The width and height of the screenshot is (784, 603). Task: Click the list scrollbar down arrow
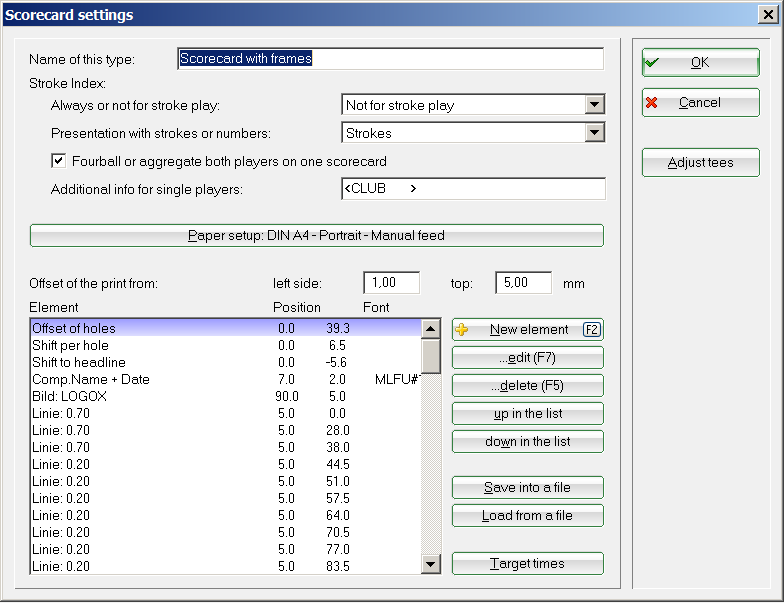(x=431, y=565)
